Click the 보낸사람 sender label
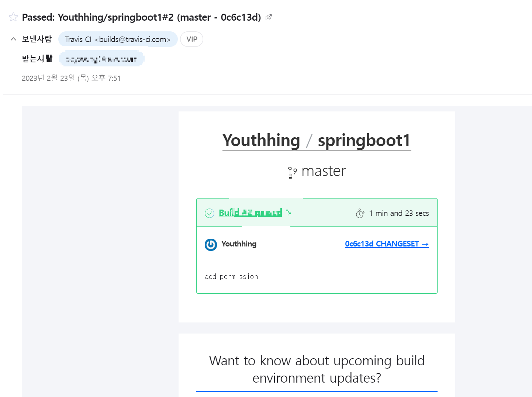This screenshot has width=532, height=397. [37, 39]
